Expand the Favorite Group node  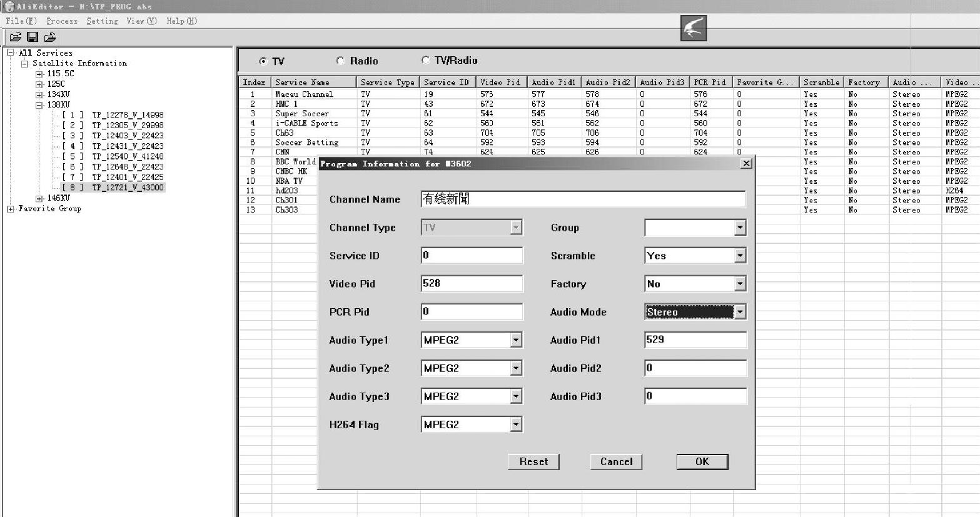(x=11, y=209)
